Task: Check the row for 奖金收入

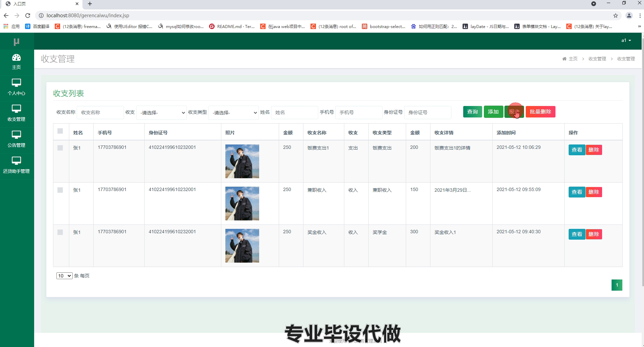Action: (60, 232)
